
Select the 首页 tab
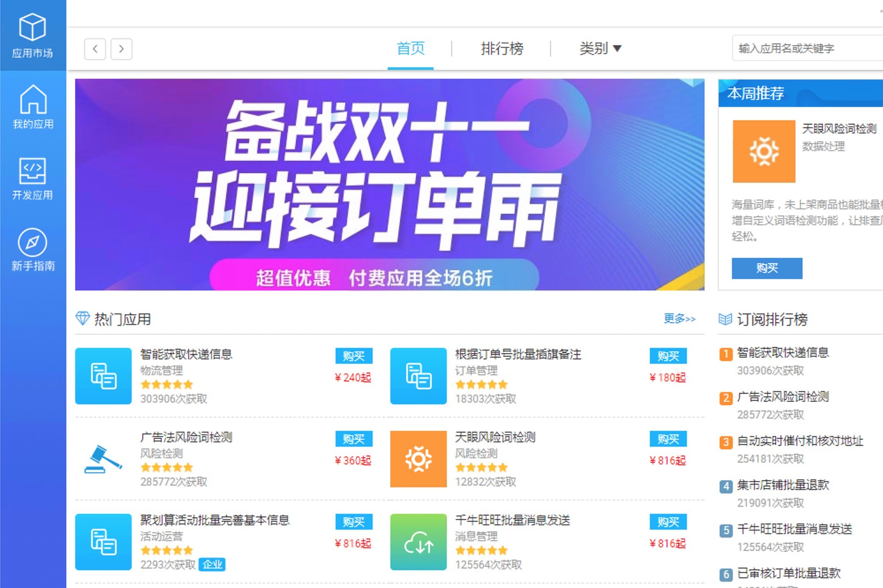pyautogui.click(x=411, y=48)
